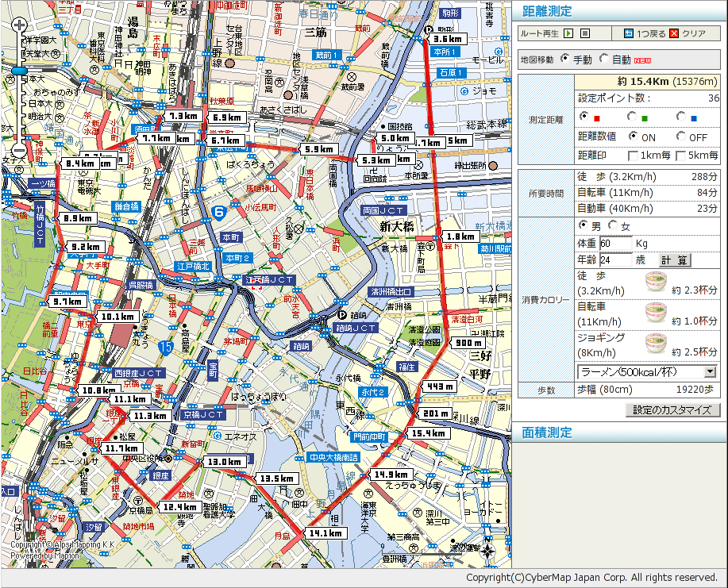Click the 京橋JCT label on the map
Screen dimensions: 728x588
(x=203, y=414)
